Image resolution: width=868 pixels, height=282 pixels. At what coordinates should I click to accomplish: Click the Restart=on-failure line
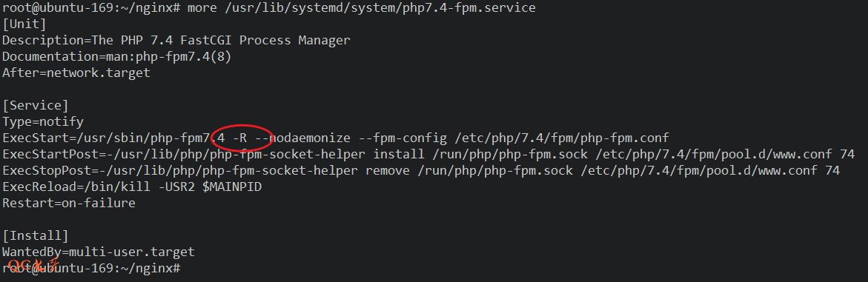coord(69,203)
